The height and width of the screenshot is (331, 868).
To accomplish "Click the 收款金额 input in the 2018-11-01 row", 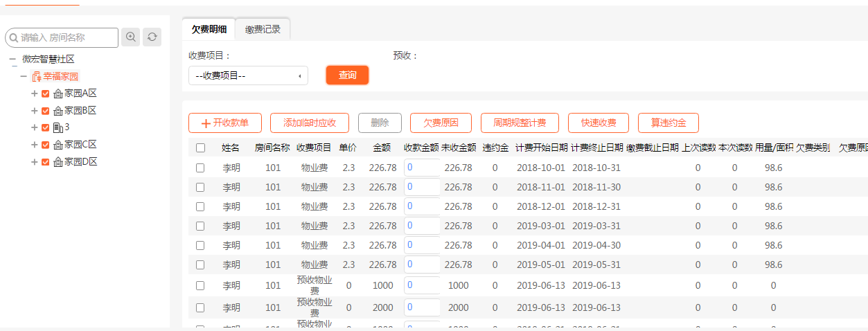I will (422, 187).
